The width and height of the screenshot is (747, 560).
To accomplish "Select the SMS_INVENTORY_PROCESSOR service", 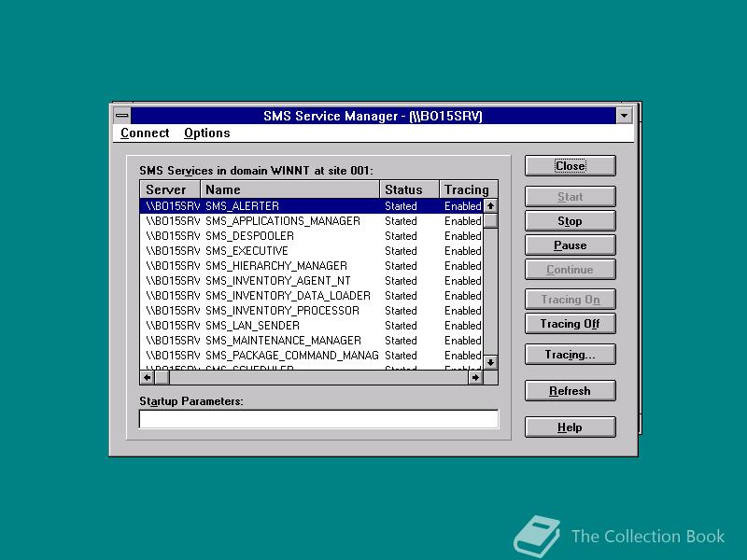I will 312,311.
